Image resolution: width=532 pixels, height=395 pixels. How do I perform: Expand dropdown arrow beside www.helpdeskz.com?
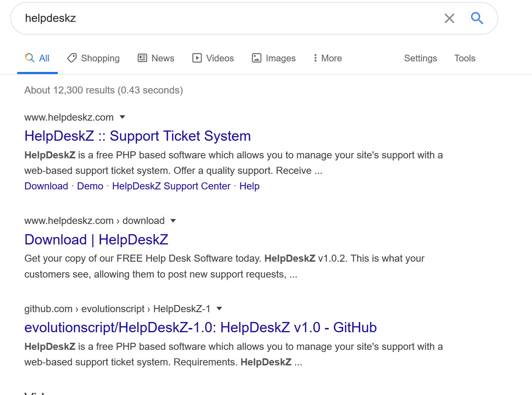122,117
